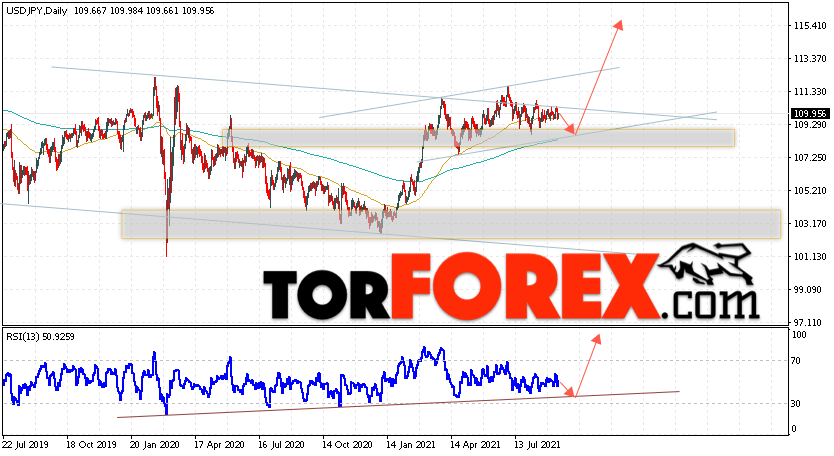Click the OHLC values 109.667 109.984 109.661 109.956
The height and width of the screenshot is (456, 834).
point(144,11)
